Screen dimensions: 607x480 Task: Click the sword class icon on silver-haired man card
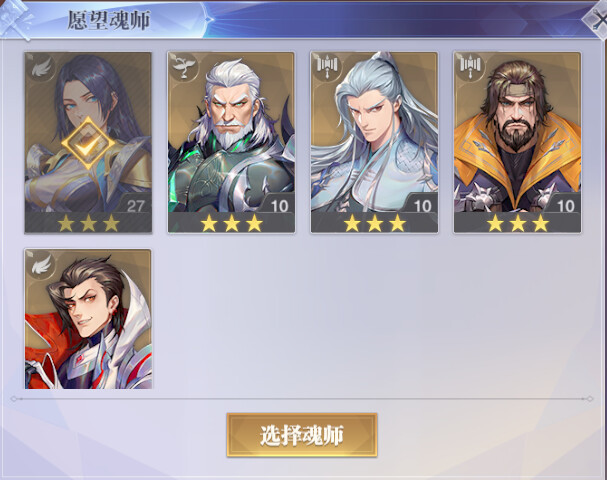tap(327, 67)
